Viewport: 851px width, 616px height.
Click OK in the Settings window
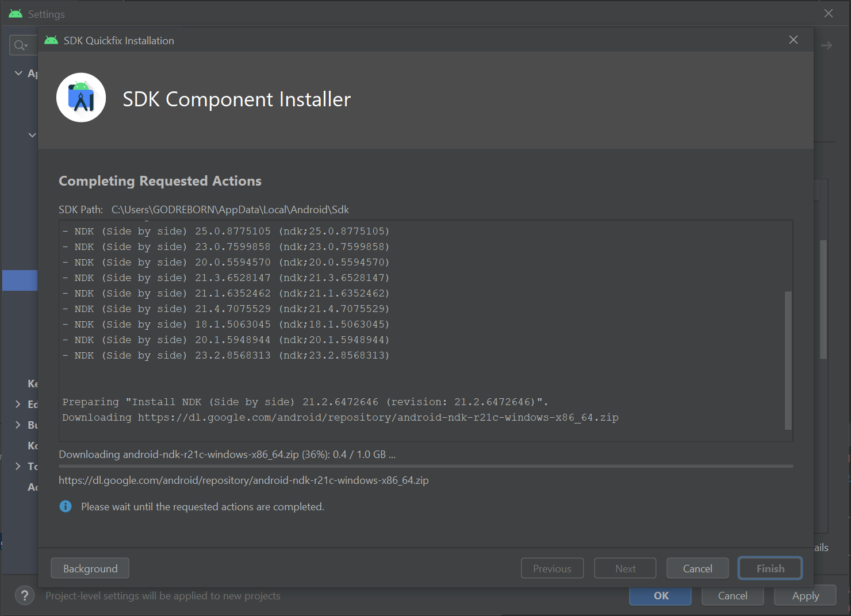point(661,596)
